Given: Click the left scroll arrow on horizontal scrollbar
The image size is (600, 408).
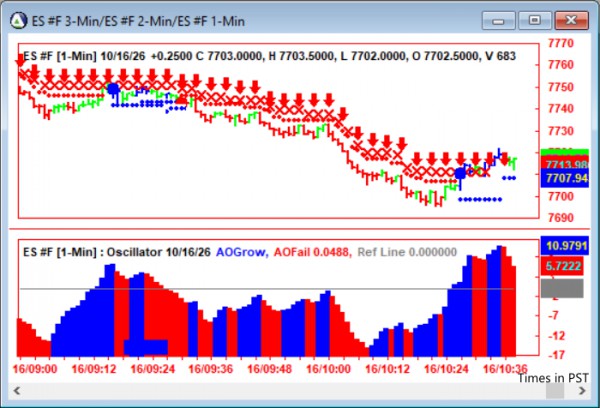Looking at the screenshot, I should click(x=17, y=391).
